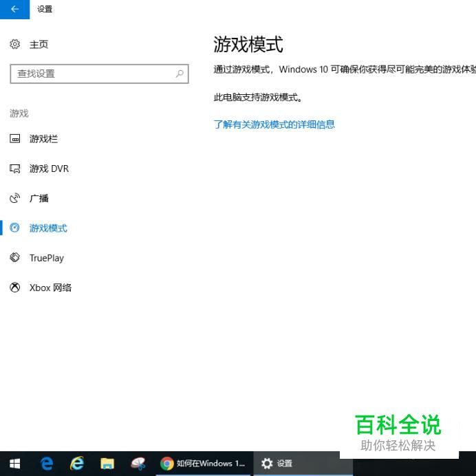
Task: Go back with the blue arrow button
Action: [x=14, y=9]
